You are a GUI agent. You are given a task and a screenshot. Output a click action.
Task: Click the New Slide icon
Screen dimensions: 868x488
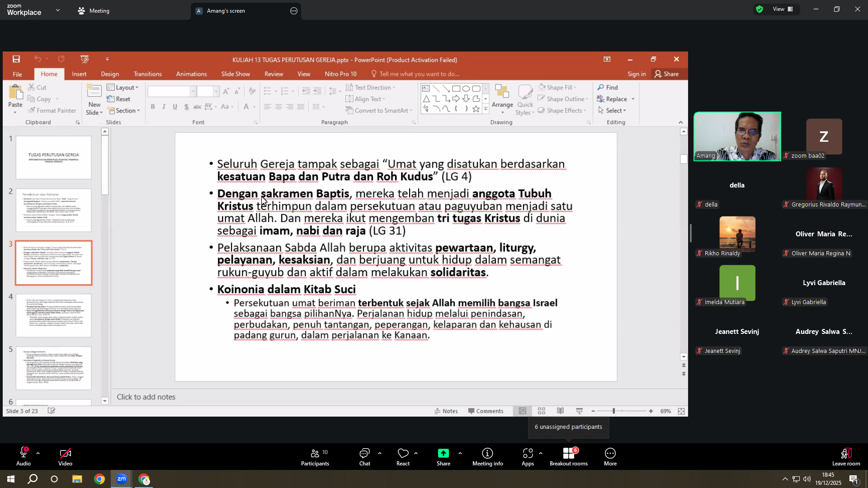tap(94, 91)
